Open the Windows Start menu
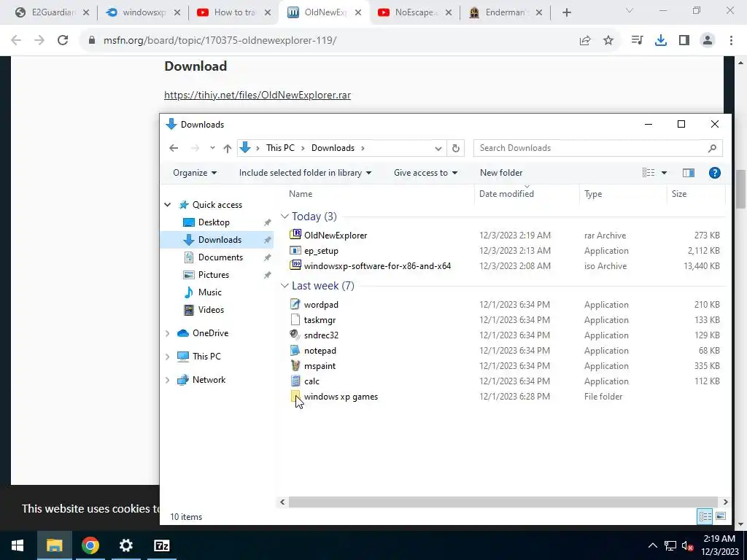The width and height of the screenshot is (747, 560). (18, 545)
